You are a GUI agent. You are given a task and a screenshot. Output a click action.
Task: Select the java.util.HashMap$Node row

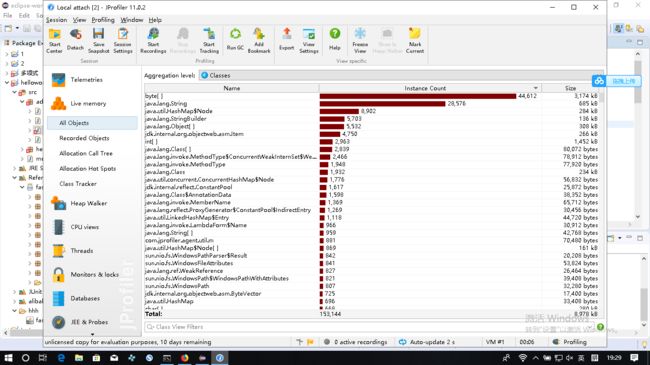click(372, 111)
